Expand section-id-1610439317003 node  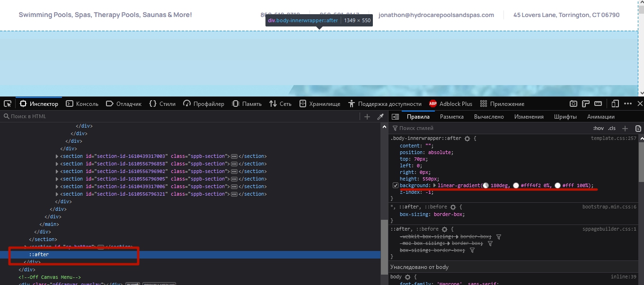(x=57, y=156)
